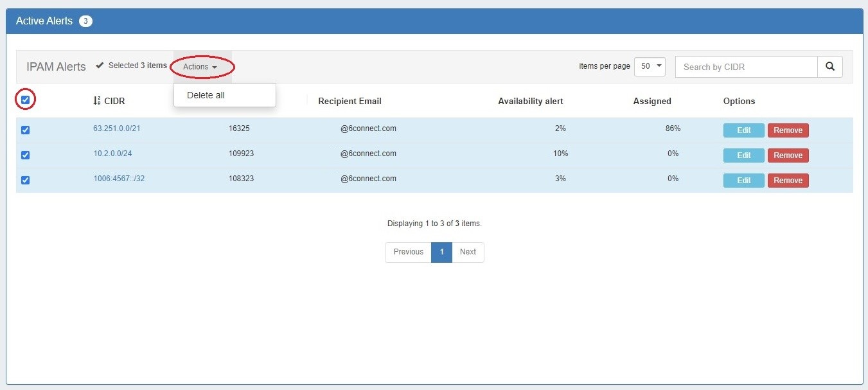
Task: Open the 10.2.0.0/24 CIDR link
Action: point(112,154)
